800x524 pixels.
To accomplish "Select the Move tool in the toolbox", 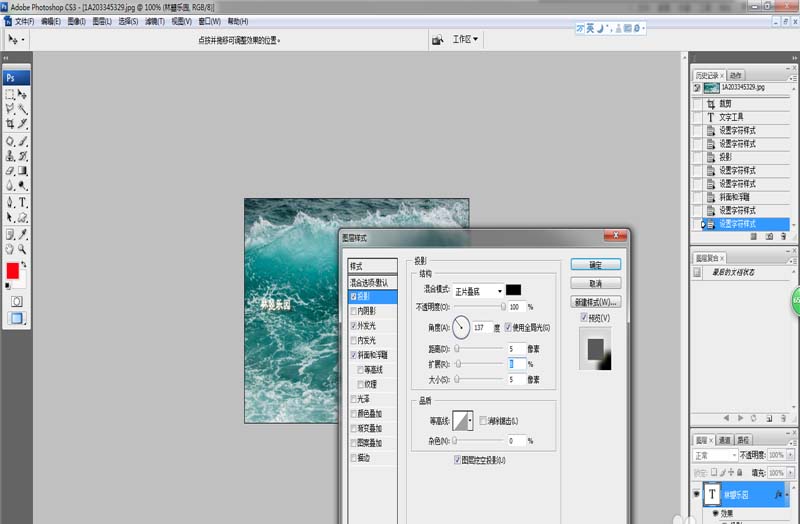I will tap(22, 94).
